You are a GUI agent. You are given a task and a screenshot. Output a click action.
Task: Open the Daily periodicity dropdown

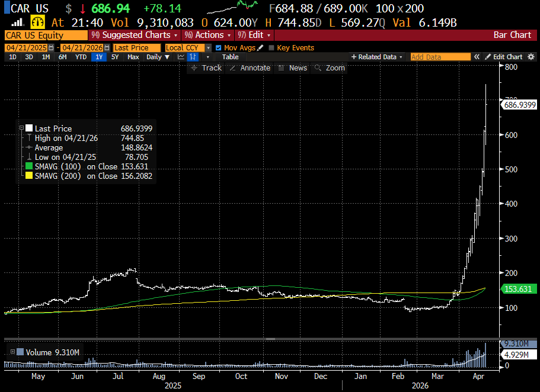pyautogui.click(x=157, y=57)
